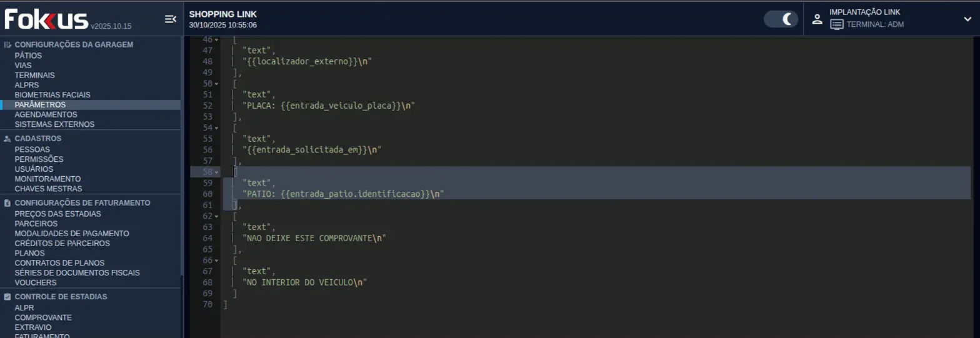Fold the array starting at line 50
980x338 pixels.
pyautogui.click(x=216, y=84)
